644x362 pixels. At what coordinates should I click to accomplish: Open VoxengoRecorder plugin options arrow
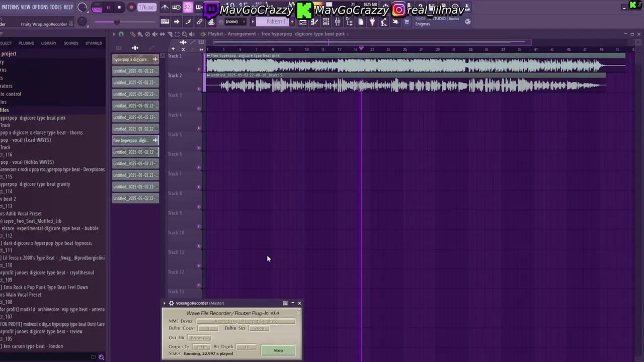click(164, 303)
